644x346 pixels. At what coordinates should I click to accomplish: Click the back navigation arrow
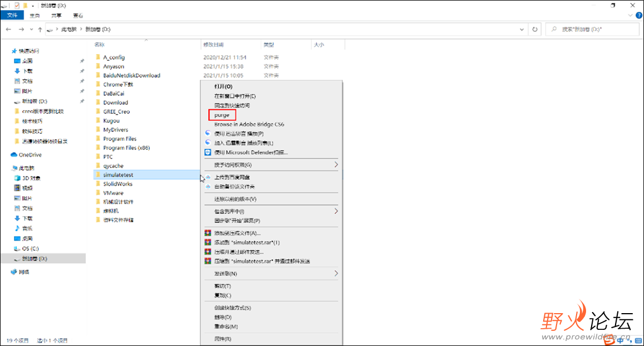tap(8, 30)
